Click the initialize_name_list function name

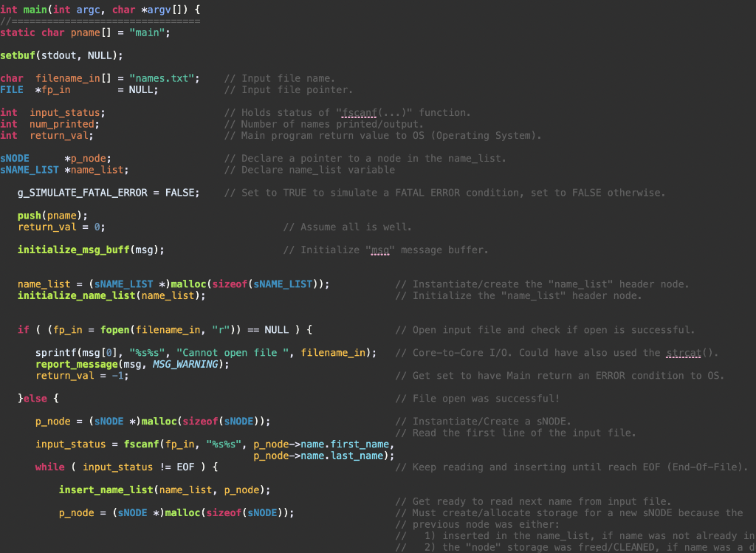pos(77,295)
